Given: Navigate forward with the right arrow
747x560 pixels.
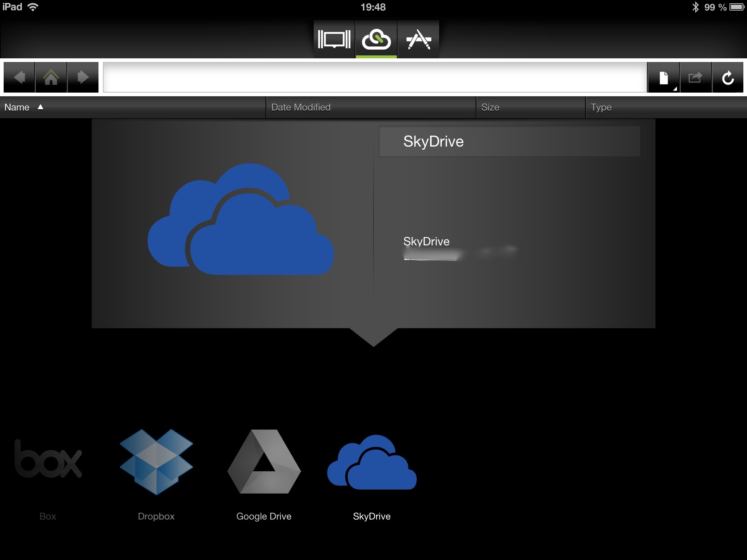Looking at the screenshot, I should tap(83, 77).
